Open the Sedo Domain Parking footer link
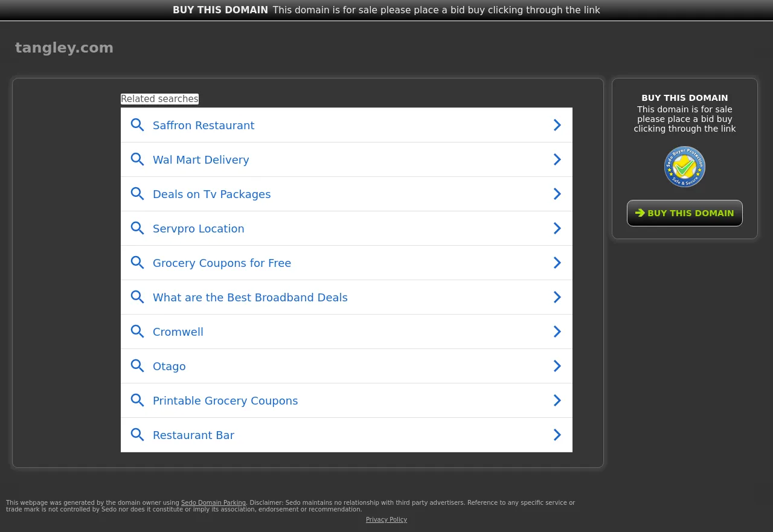Screen dimensions: 773x532 (213, 502)
